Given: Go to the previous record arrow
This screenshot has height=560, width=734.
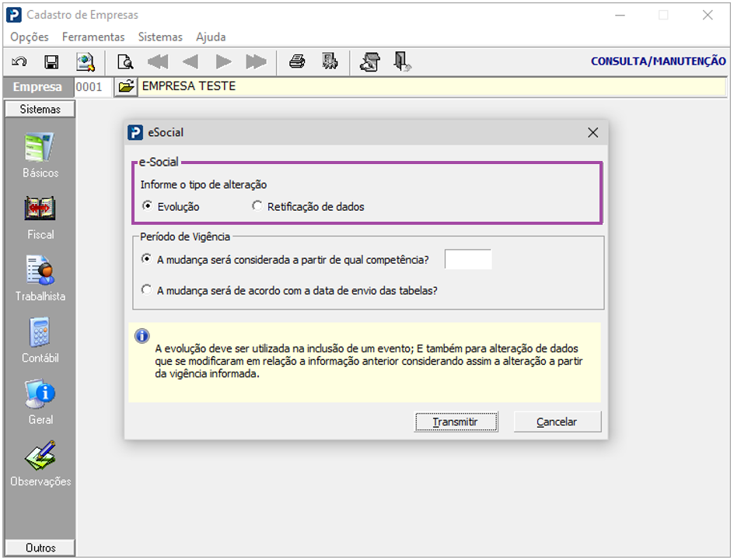Looking at the screenshot, I should [x=190, y=61].
